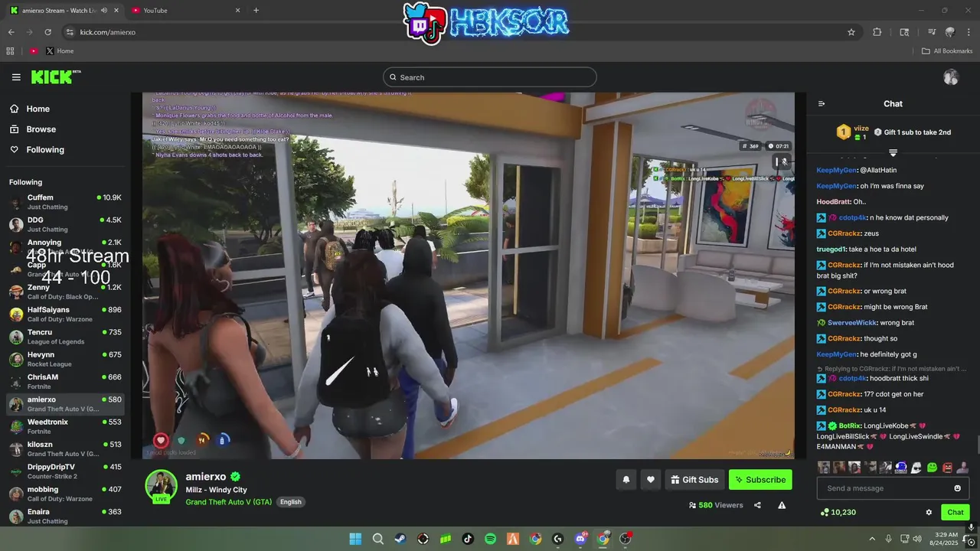Click SwerveeWickk username in chat
This screenshot has width=980, height=551.
point(851,323)
